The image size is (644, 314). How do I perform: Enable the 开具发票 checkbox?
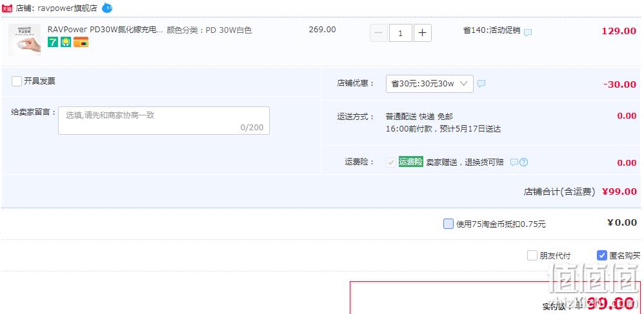(17, 81)
